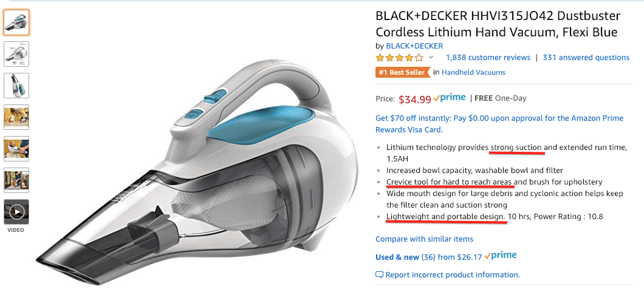Go to 331 answered questions
The width and height of the screenshot is (644, 292).
point(586,58)
